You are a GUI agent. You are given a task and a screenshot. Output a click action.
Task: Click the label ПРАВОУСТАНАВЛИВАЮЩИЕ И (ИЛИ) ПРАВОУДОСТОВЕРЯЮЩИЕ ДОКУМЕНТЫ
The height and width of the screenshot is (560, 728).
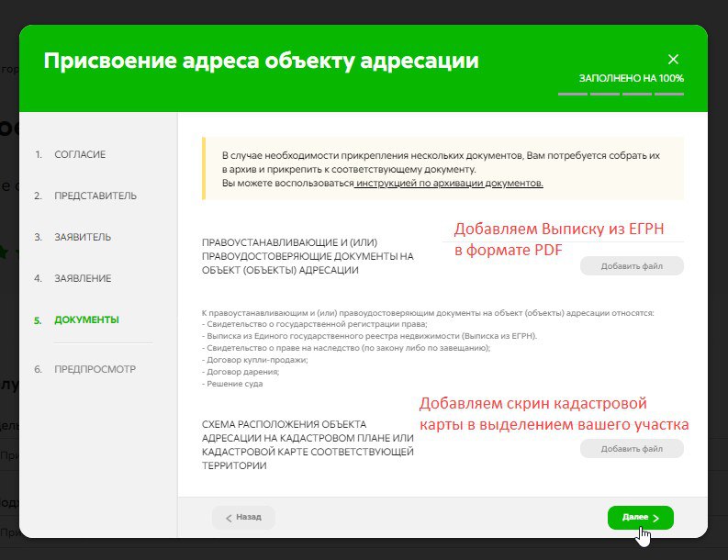308,256
